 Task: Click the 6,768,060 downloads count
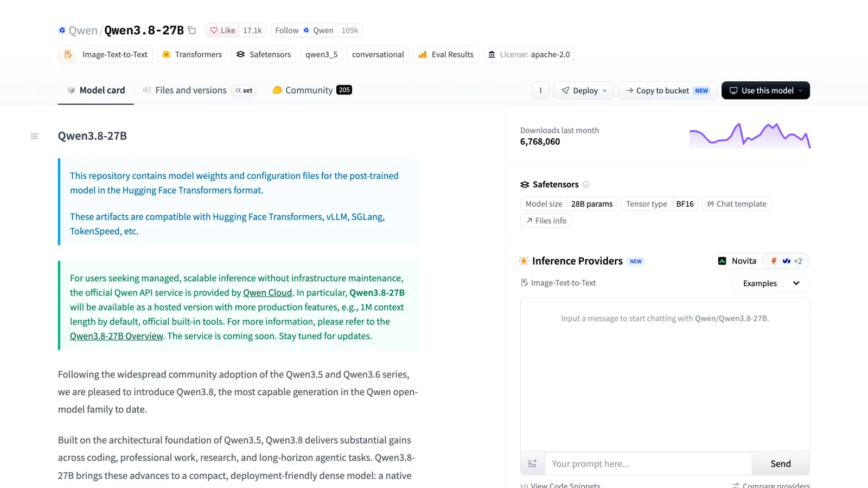(540, 142)
